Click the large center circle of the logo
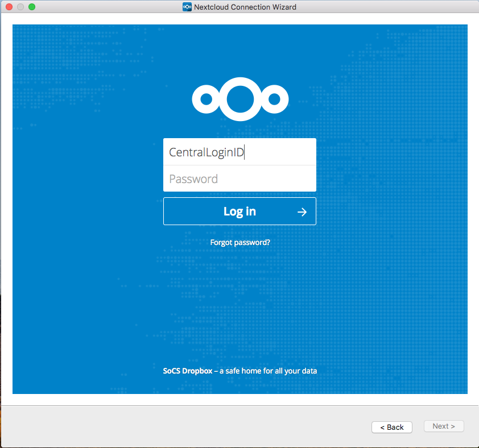The width and height of the screenshot is (479, 448). [239, 99]
